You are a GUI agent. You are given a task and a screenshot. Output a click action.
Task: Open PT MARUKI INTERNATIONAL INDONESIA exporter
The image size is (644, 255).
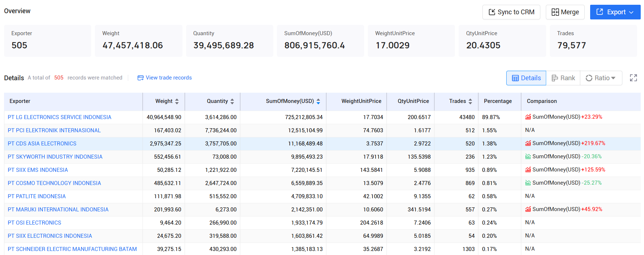[x=58, y=210]
